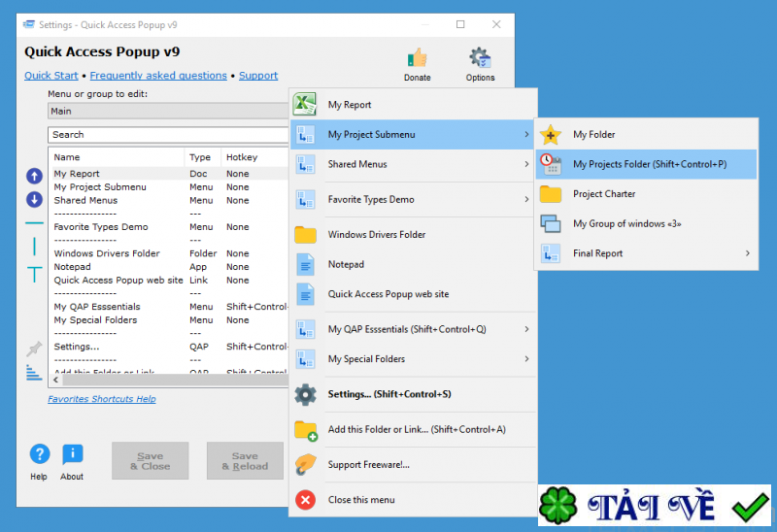This screenshot has width=777, height=532.
Task: Expand Final Report submenu arrow
Action: pos(747,253)
